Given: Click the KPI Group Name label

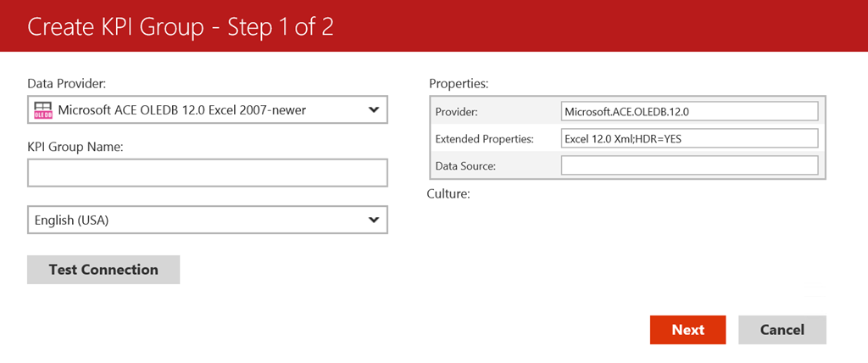Looking at the screenshot, I should click(75, 147).
